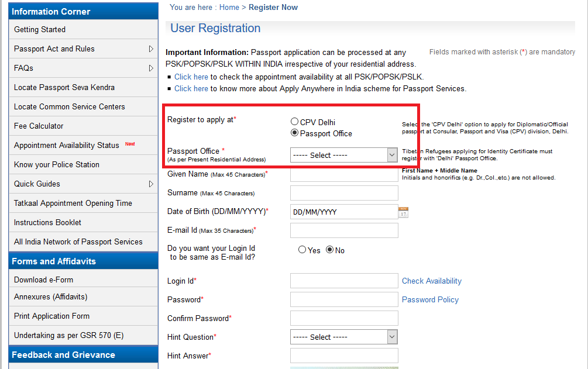Open the date picker calendar icon

403,212
